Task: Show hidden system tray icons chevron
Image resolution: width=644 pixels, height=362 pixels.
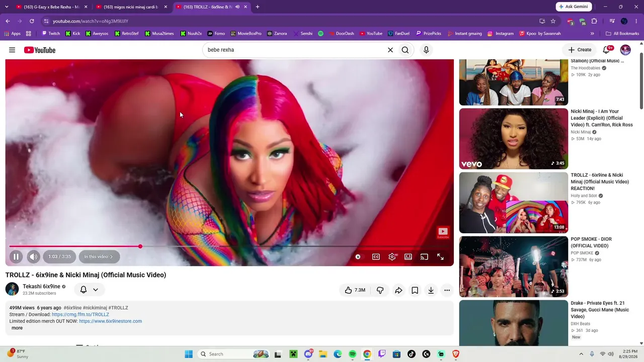Action: coord(581,354)
